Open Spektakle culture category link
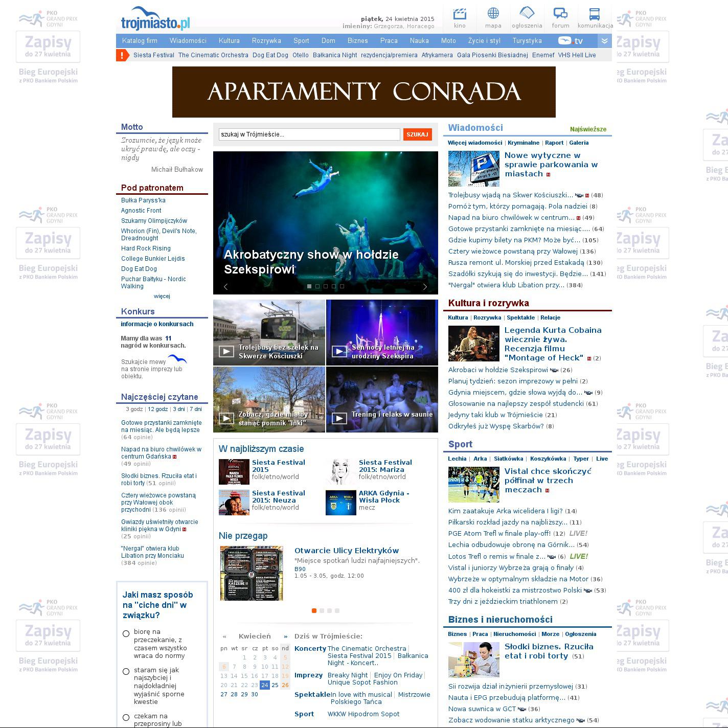Screen dimensions: 728x728 tap(521, 318)
